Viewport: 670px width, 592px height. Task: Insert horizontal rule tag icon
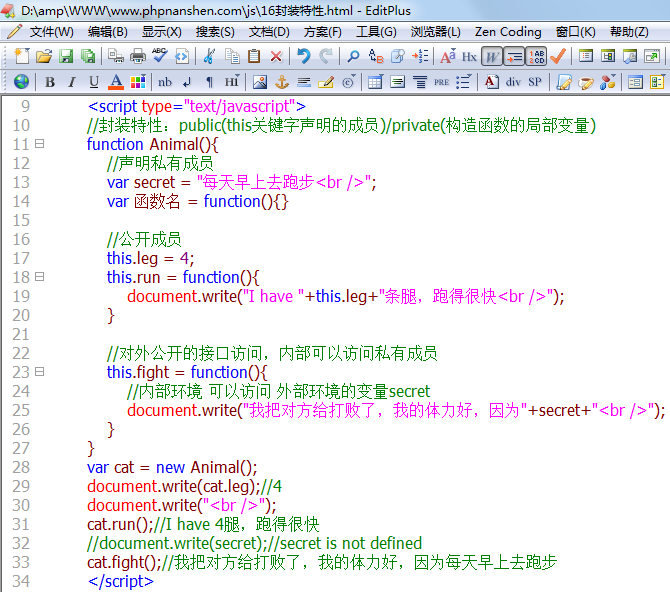tap(304, 81)
